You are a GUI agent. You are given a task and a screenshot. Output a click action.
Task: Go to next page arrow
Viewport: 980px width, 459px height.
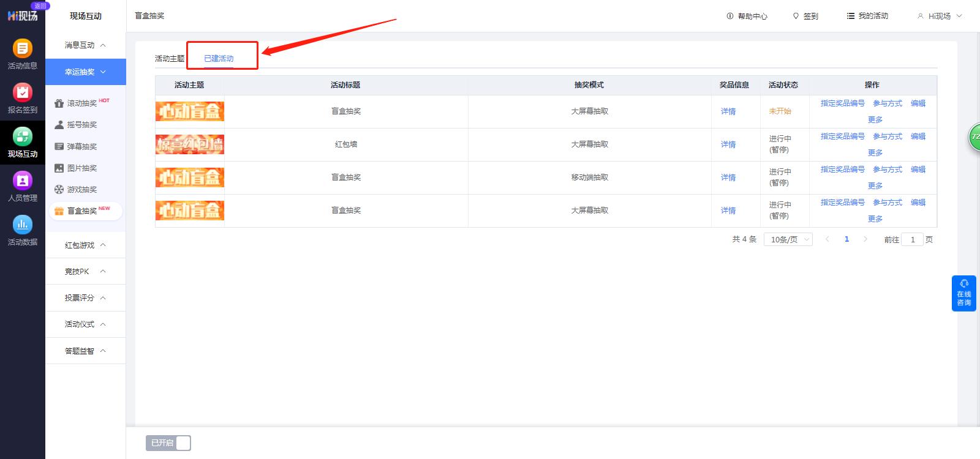pos(865,239)
